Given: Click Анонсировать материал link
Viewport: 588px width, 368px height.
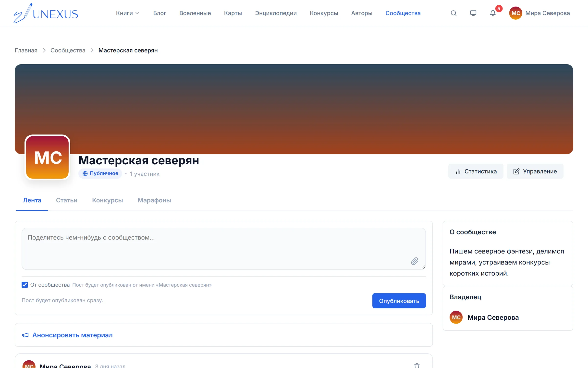Looking at the screenshot, I should [67, 335].
